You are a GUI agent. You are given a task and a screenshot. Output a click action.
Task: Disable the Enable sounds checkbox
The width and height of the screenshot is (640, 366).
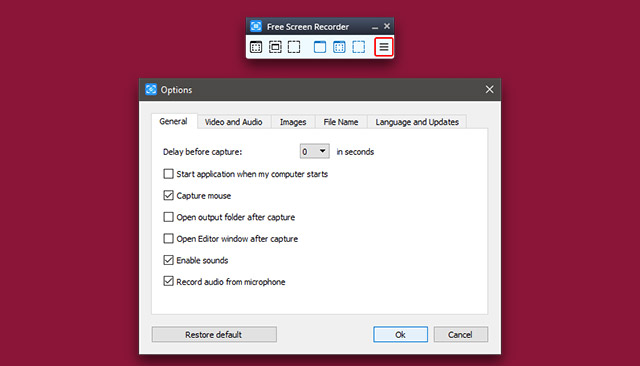point(168,260)
